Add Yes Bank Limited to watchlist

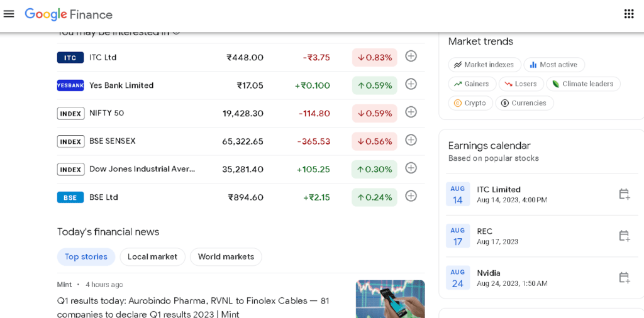tap(411, 84)
